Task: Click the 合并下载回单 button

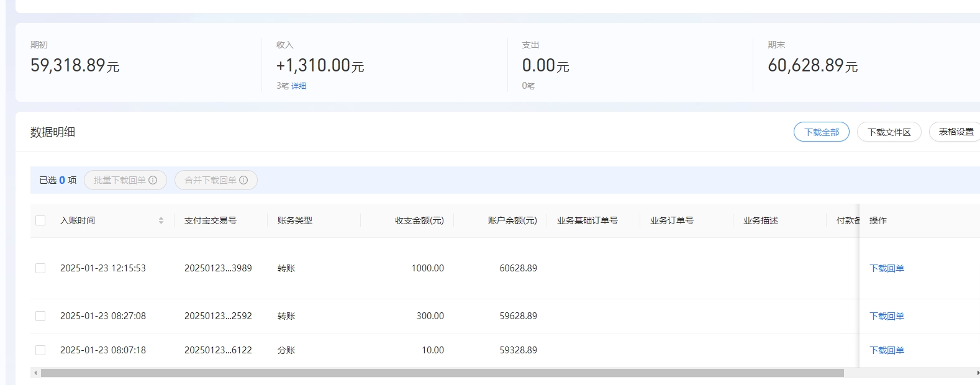Action: tap(216, 180)
